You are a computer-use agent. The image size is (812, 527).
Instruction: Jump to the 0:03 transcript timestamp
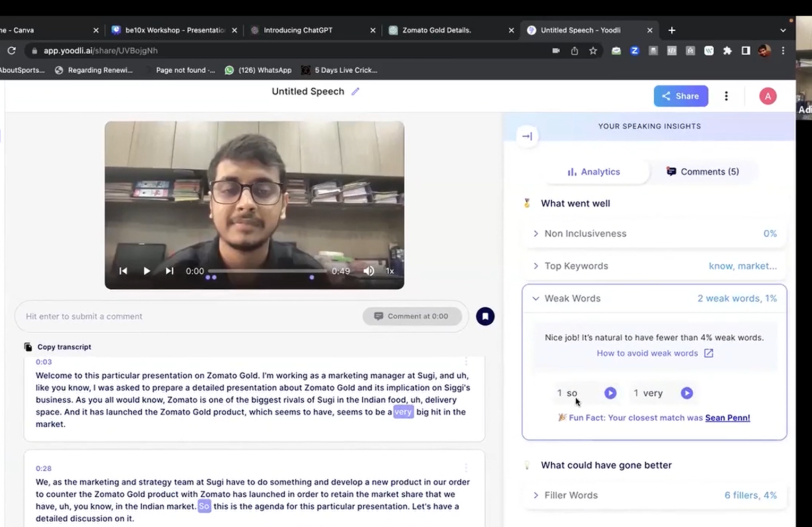click(44, 362)
